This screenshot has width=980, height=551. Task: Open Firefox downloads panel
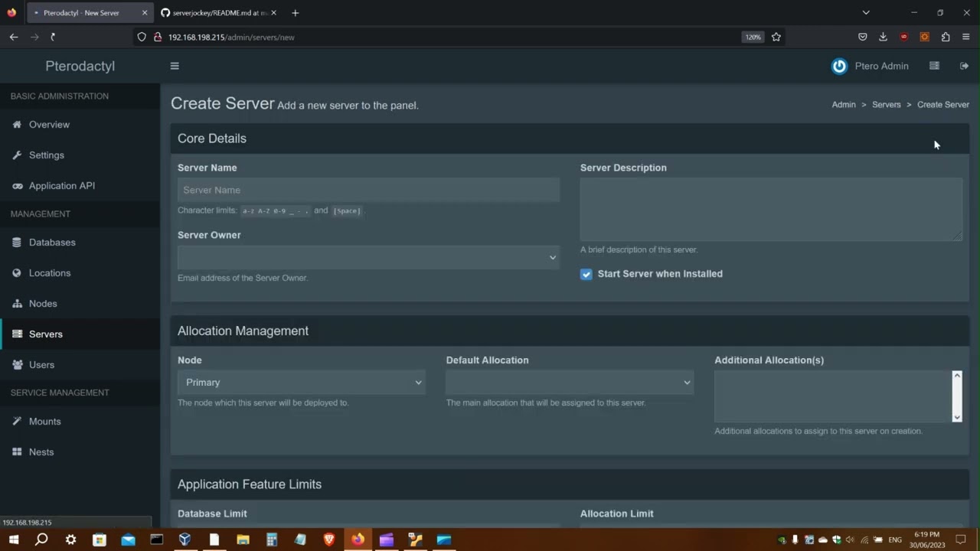(883, 37)
